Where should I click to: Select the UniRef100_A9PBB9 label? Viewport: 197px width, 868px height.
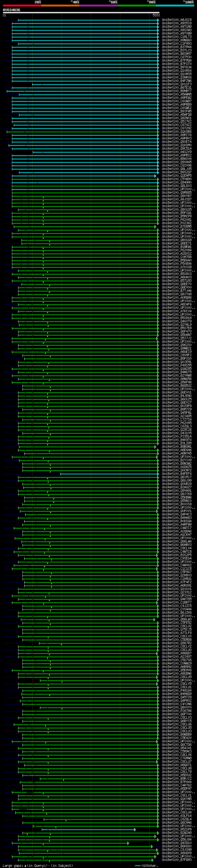tap(177, 104)
